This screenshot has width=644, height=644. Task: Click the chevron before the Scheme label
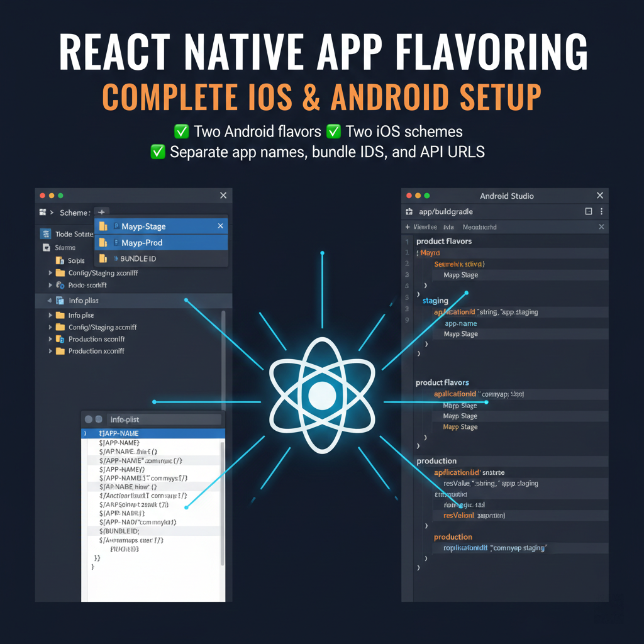[x=52, y=213]
